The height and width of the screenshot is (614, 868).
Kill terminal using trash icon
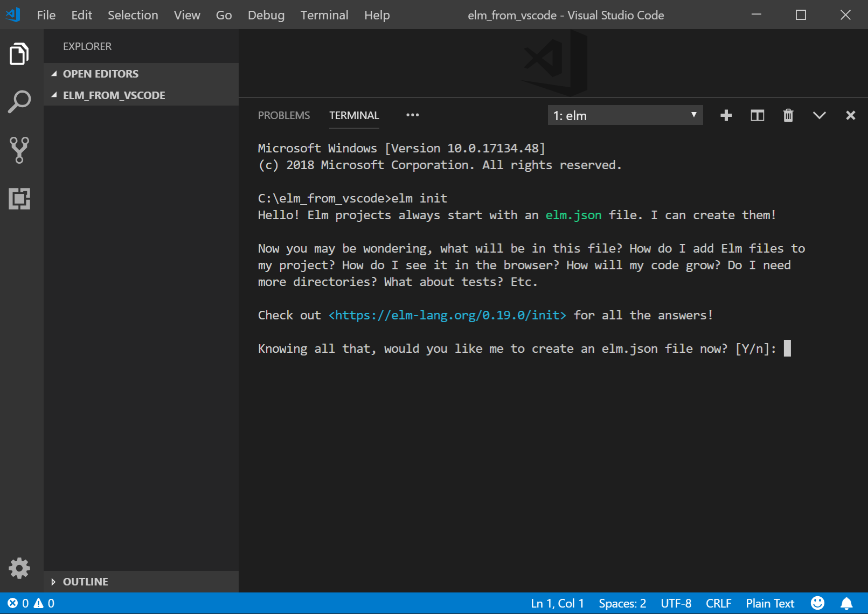[788, 115]
